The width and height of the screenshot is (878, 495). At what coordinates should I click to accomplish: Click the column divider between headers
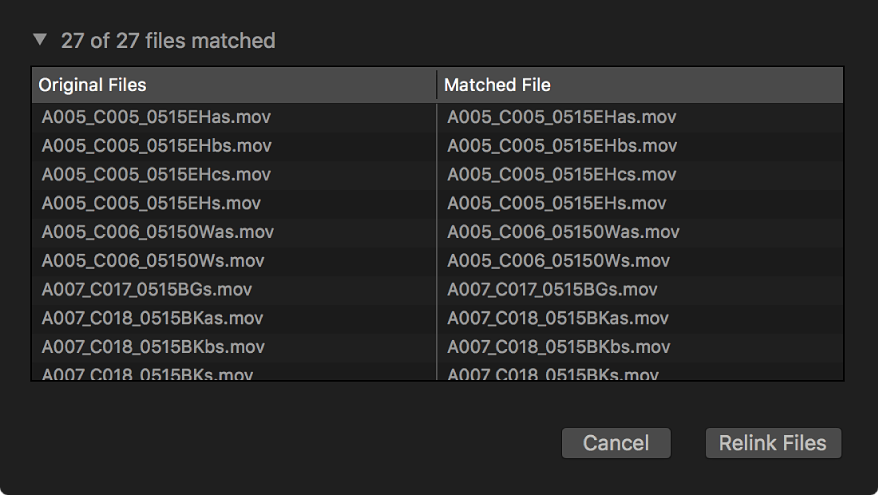[437, 85]
